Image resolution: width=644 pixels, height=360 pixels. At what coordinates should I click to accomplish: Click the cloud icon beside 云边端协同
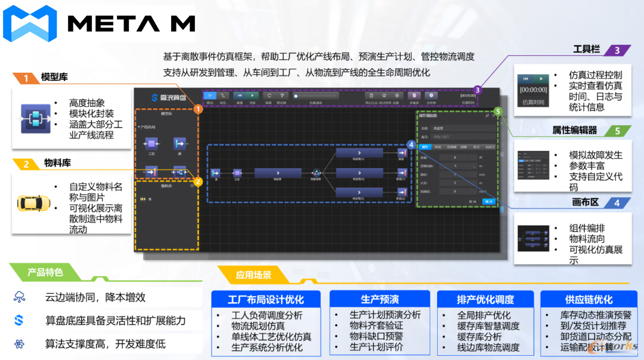pyautogui.click(x=19, y=297)
